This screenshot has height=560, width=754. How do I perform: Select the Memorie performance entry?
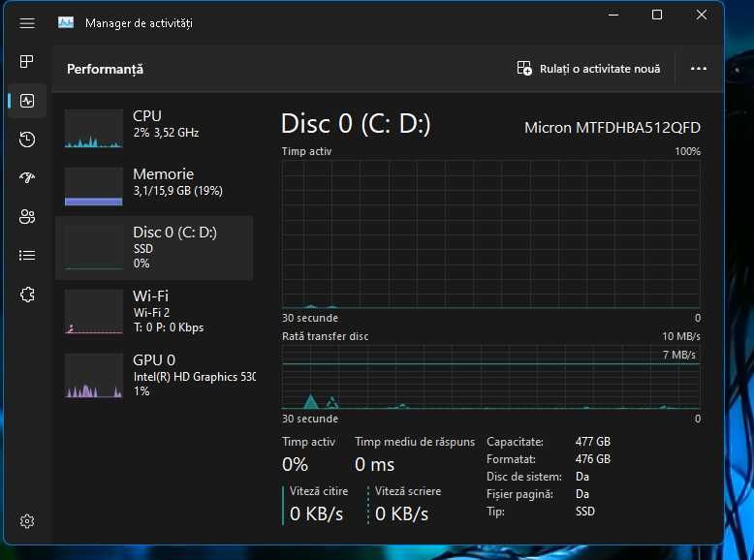(x=154, y=186)
